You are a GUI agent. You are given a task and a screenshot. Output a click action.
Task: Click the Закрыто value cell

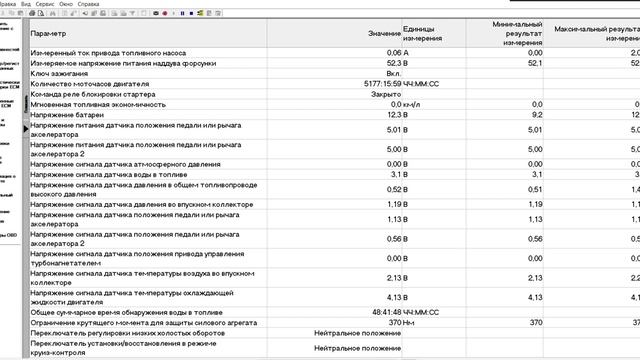[x=386, y=94]
